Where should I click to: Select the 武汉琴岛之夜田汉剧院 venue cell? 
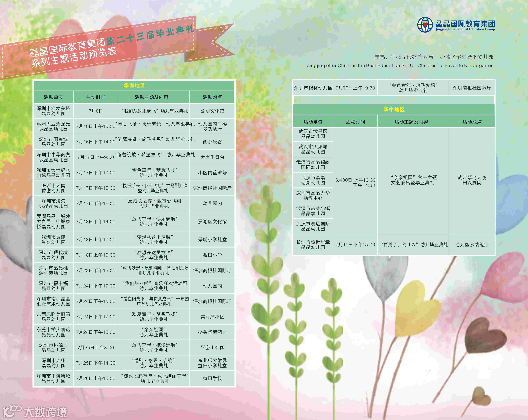pyautogui.click(x=472, y=180)
